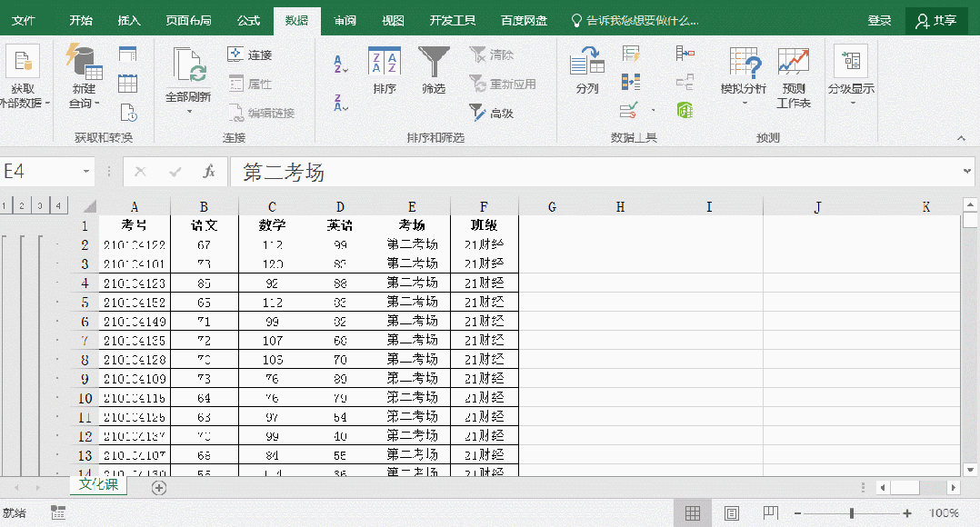Click the Data Validation icon

coord(629,111)
